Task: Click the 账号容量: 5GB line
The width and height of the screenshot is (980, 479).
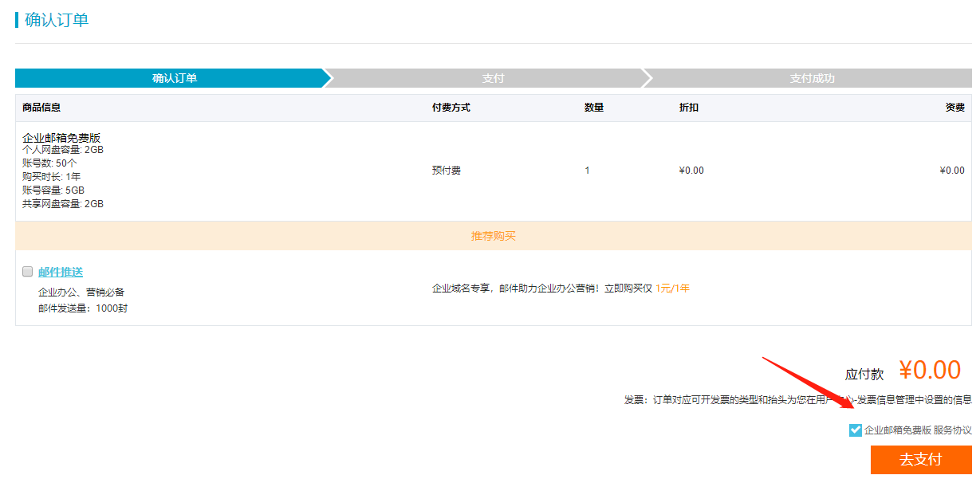Action: point(53,190)
